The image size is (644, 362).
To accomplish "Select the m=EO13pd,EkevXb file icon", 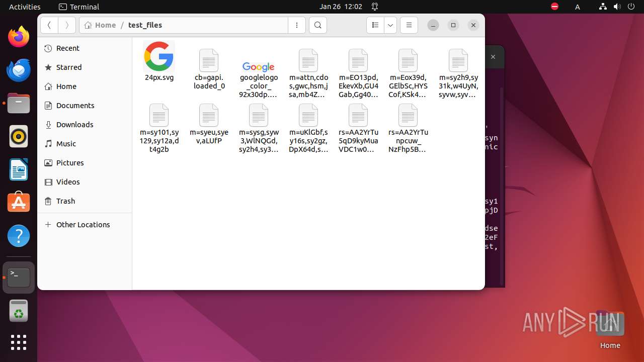I will coord(358,60).
